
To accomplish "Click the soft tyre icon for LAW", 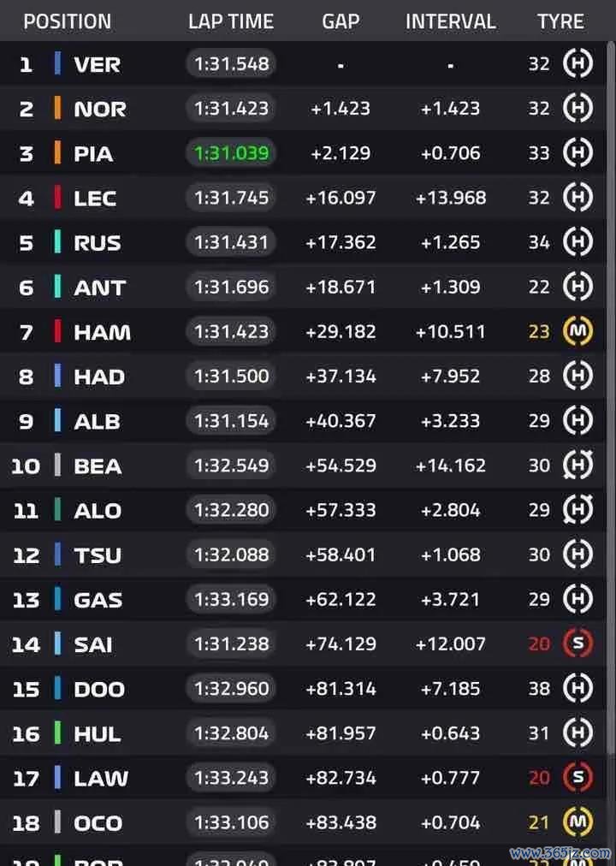I will pyautogui.click(x=577, y=777).
